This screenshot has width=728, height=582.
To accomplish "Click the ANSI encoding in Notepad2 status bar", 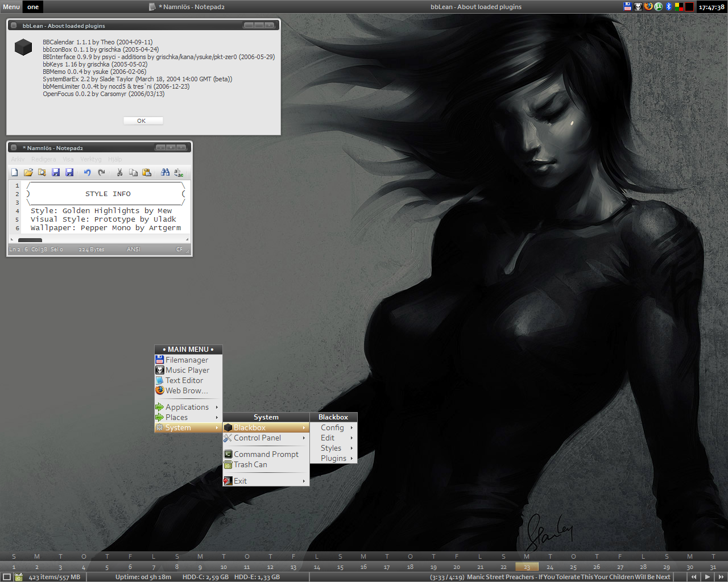I will click(x=134, y=250).
